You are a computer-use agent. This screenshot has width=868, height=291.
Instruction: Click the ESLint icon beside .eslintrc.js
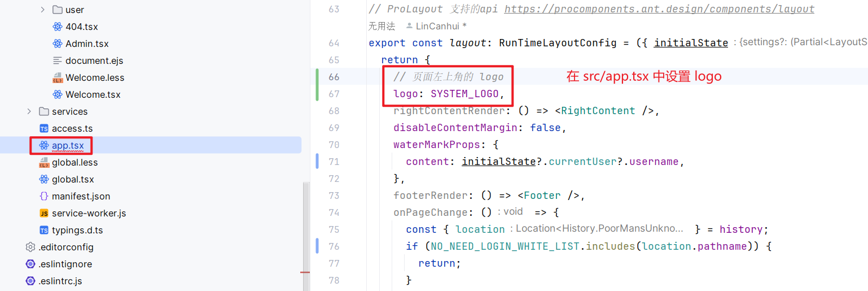click(30, 281)
